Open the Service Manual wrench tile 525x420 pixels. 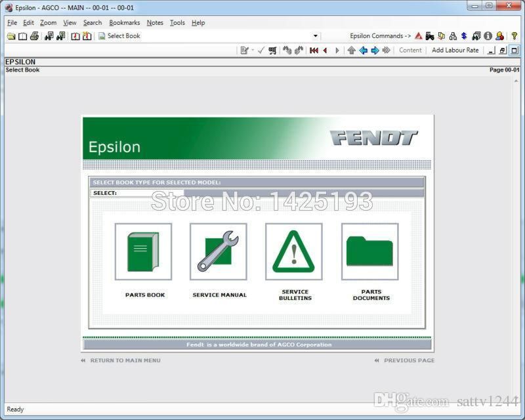point(219,251)
